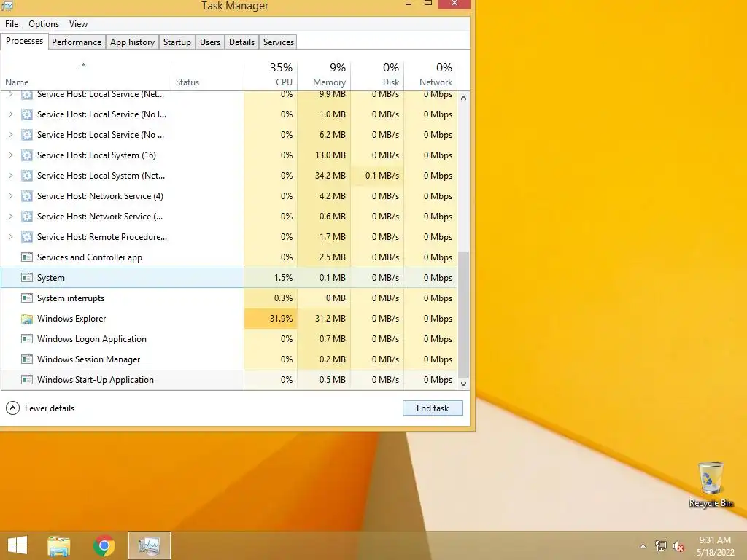Click the gear icon of Service Host: Local System (16)
Screen dimensions: 747x560
tap(27, 155)
